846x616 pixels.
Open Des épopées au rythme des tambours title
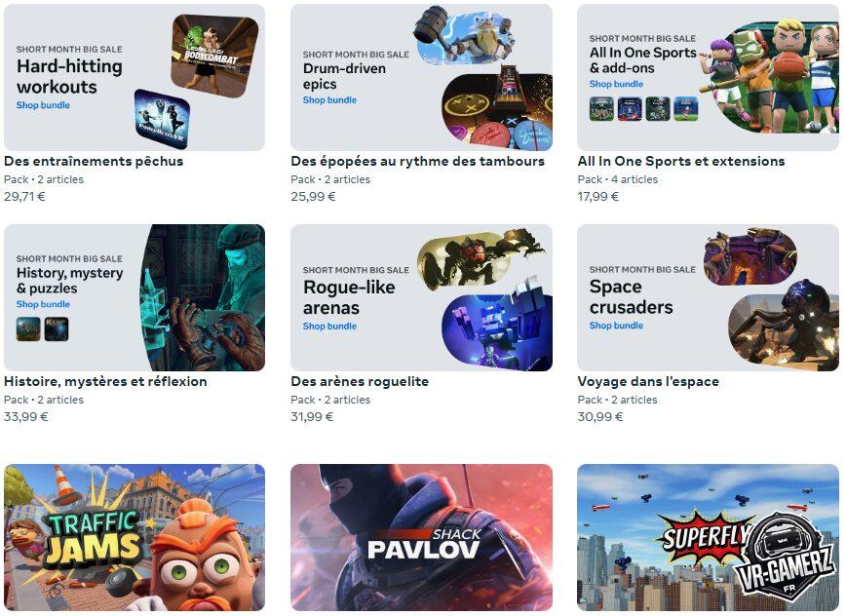pyautogui.click(x=417, y=161)
